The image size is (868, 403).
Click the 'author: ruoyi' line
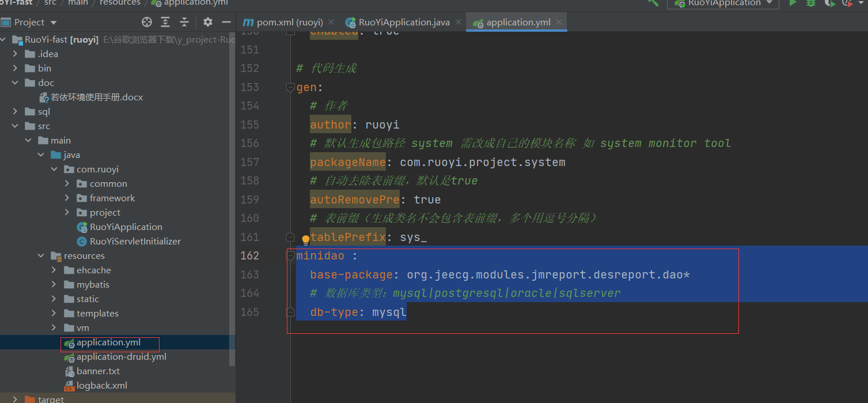coord(355,125)
